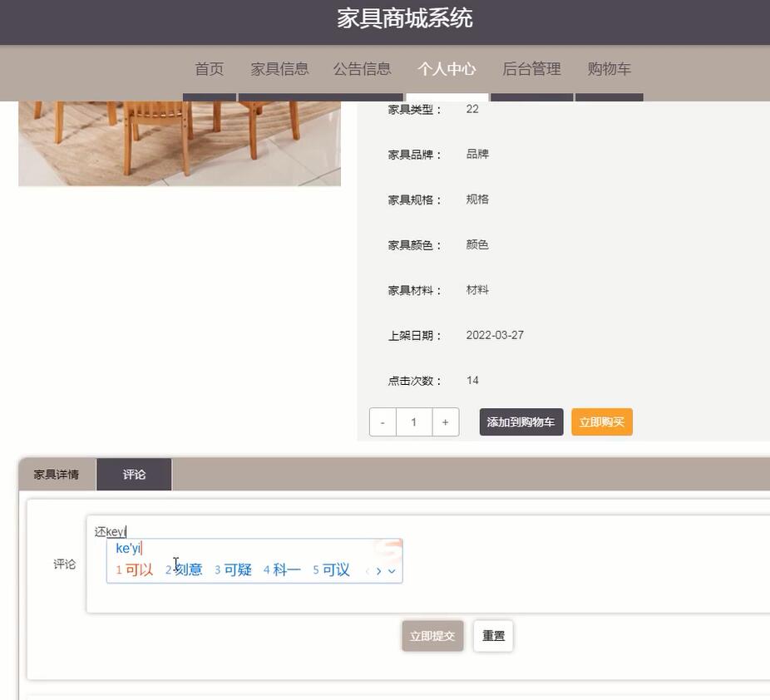770x700 pixels.
Task: Increase quantity with the plus stepper
Action: point(446,421)
